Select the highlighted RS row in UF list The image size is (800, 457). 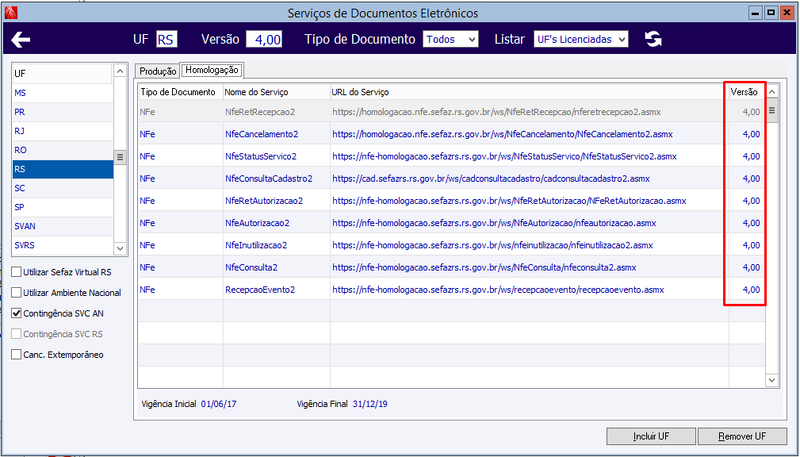62,169
